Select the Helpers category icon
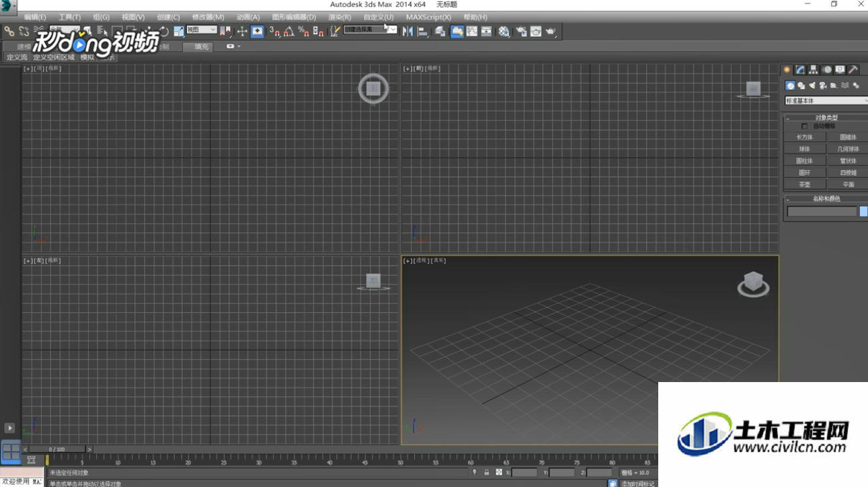 pos(834,85)
